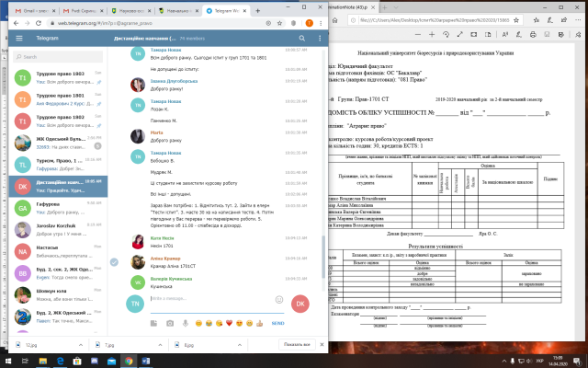Open the Трудове право 1803 chat
This screenshot has width=588, height=368.
(x=58, y=77)
